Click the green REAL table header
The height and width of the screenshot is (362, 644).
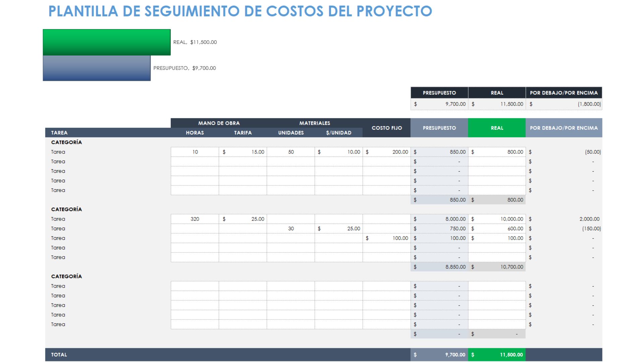click(x=497, y=128)
